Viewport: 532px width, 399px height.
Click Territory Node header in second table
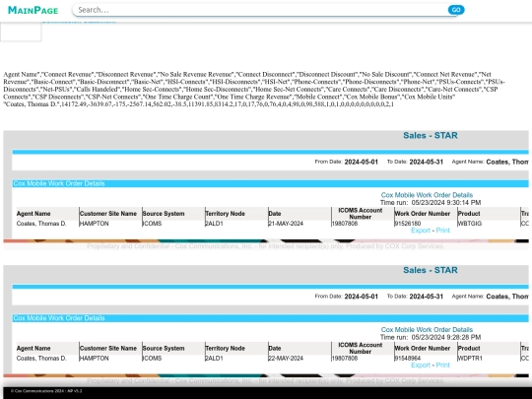point(225,349)
